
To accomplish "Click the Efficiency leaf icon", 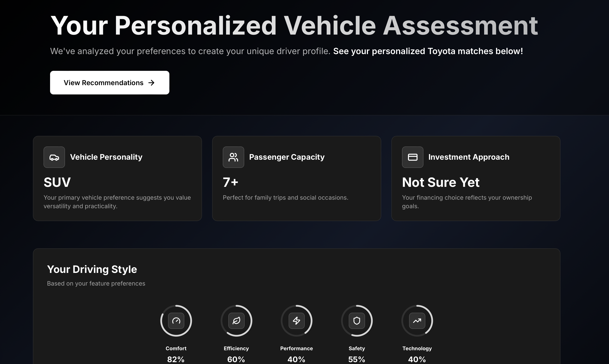I will [236, 320].
